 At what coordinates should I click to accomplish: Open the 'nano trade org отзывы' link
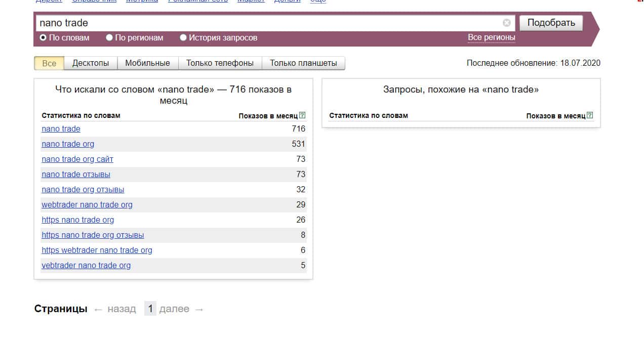tap(83, 190)
